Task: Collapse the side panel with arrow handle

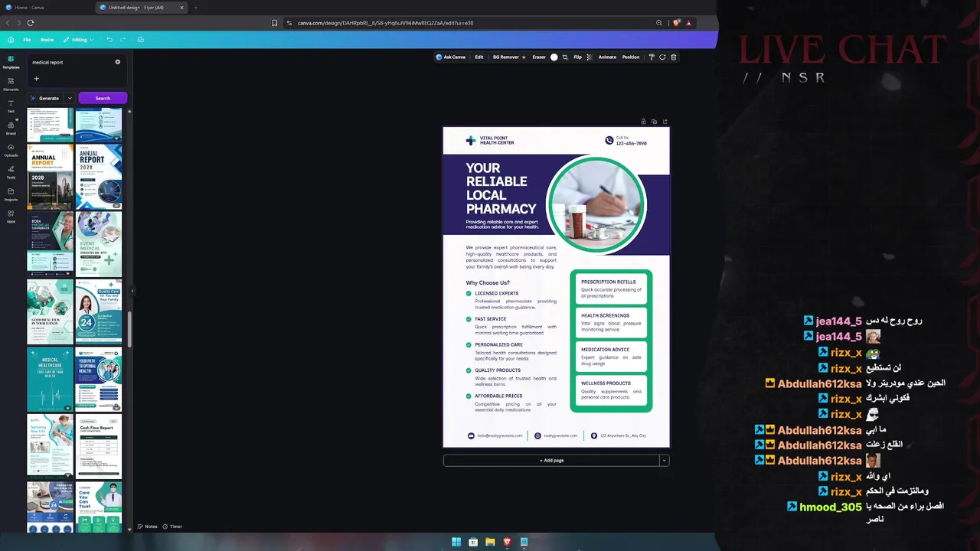Action: 132,291
